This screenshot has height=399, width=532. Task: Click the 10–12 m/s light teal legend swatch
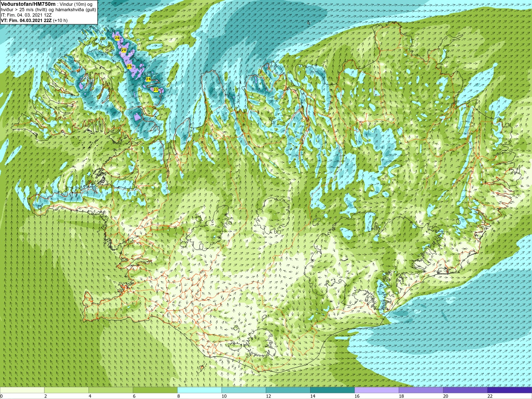pyautogui.click(x=244, y=390)
